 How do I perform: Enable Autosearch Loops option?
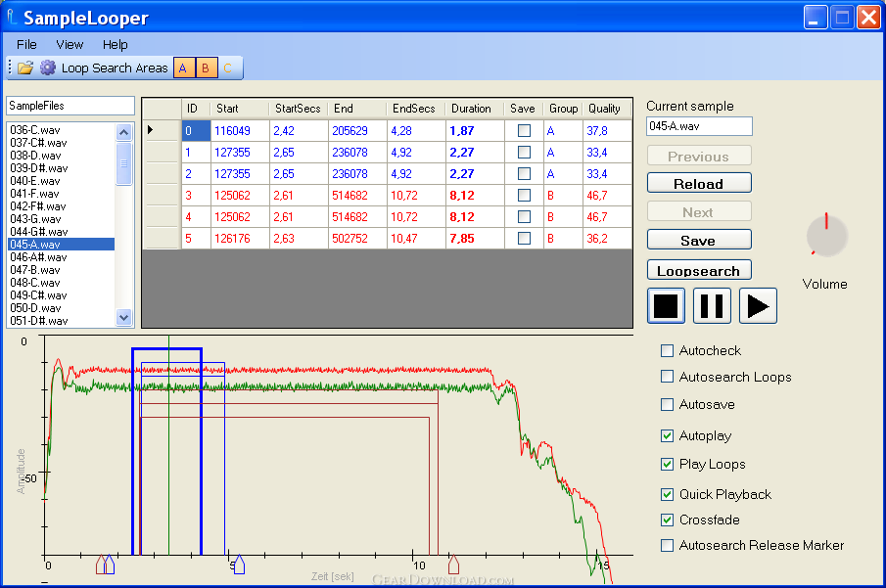(x=668, y=377)
